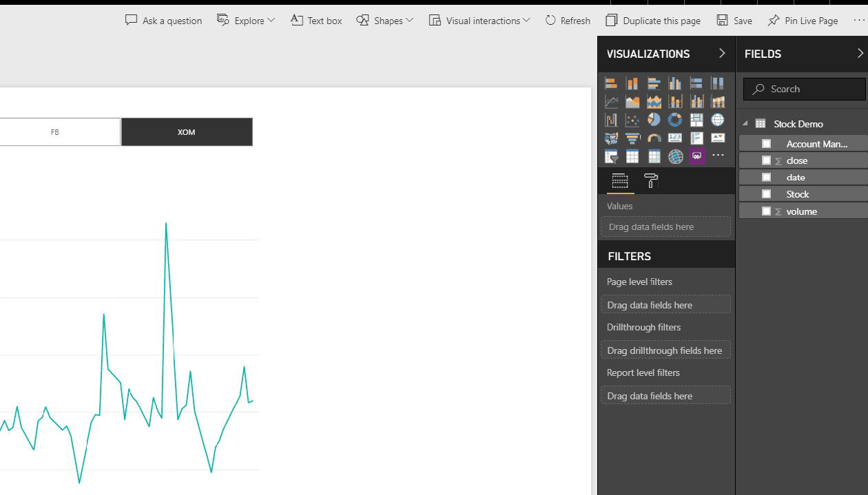Select the purple PowerApps custom visual
This screenshot has height=495, width=868.
click(x=696, y=156)
